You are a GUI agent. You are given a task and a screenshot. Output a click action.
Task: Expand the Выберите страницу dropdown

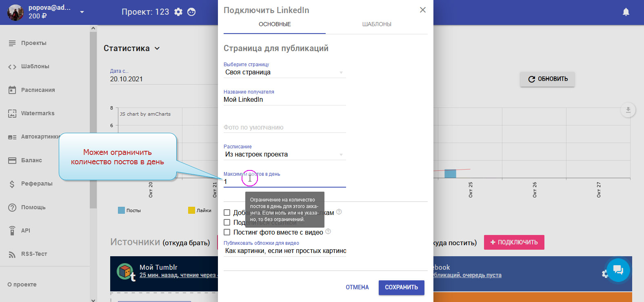pos(284,72)
